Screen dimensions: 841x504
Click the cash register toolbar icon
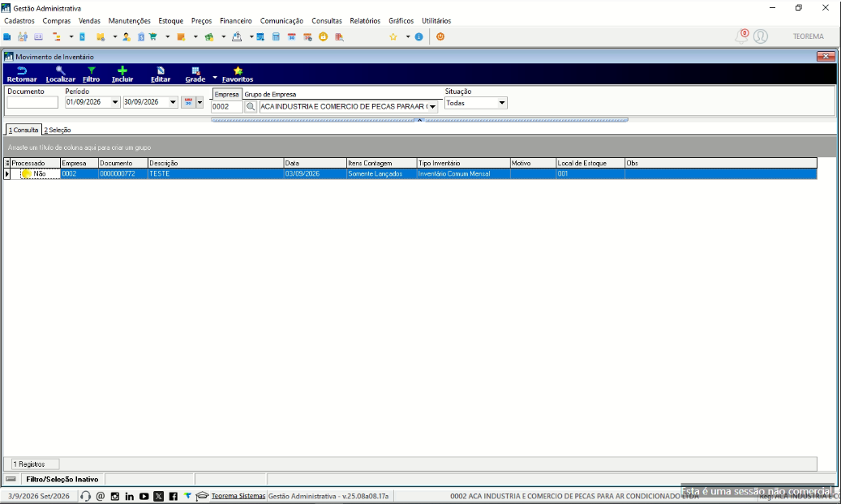tap(237, 37)
